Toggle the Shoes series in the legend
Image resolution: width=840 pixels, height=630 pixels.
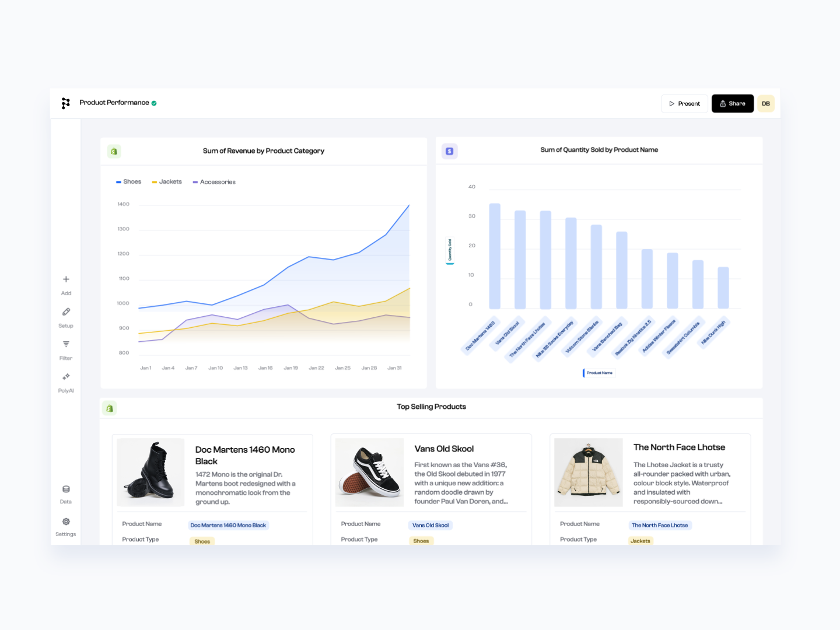128,181
